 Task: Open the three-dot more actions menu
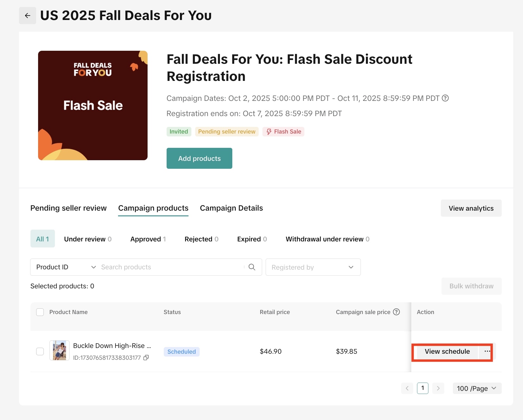click(x=487, y=351)
